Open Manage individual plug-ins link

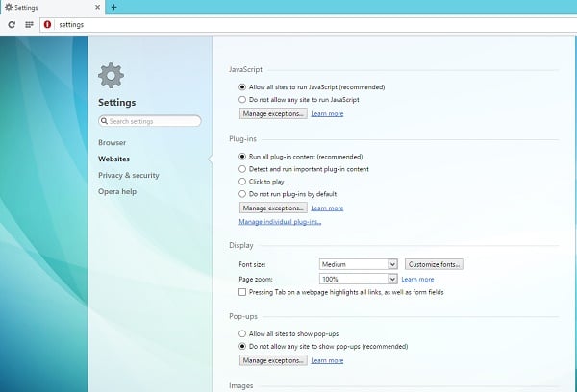click(x=280, y=222)
